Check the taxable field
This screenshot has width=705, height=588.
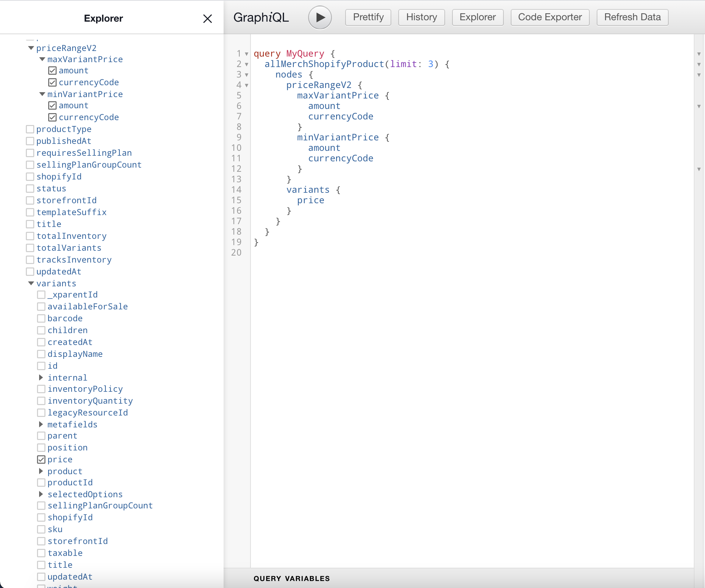41,553
